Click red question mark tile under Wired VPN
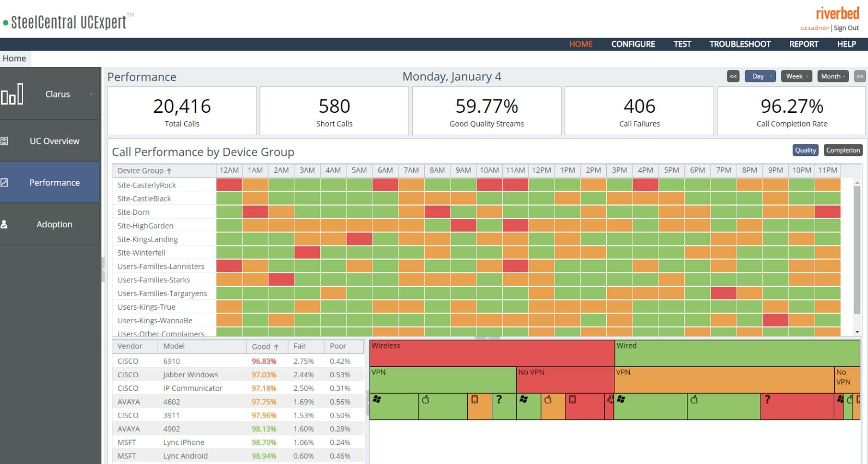Image resolution: width=868 pixels, height=464 pixels. tap(797, 406)
